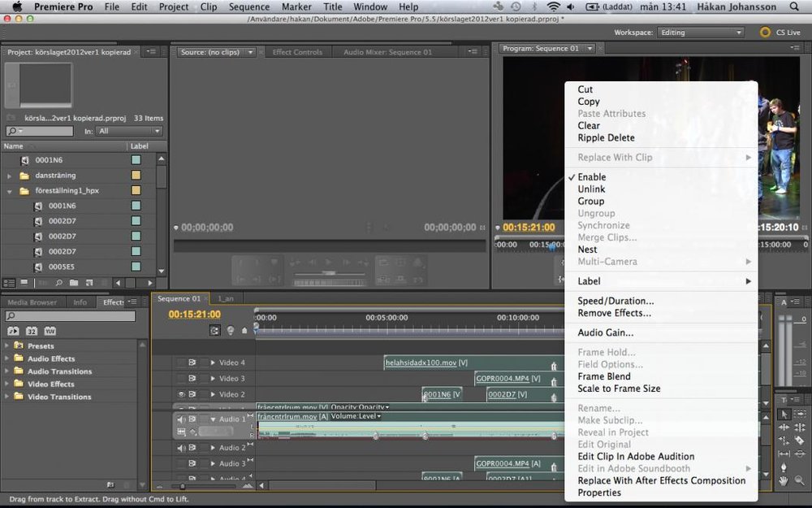Switch Project panel to list view
Screen dimensions: 812x508
[9, 283]
